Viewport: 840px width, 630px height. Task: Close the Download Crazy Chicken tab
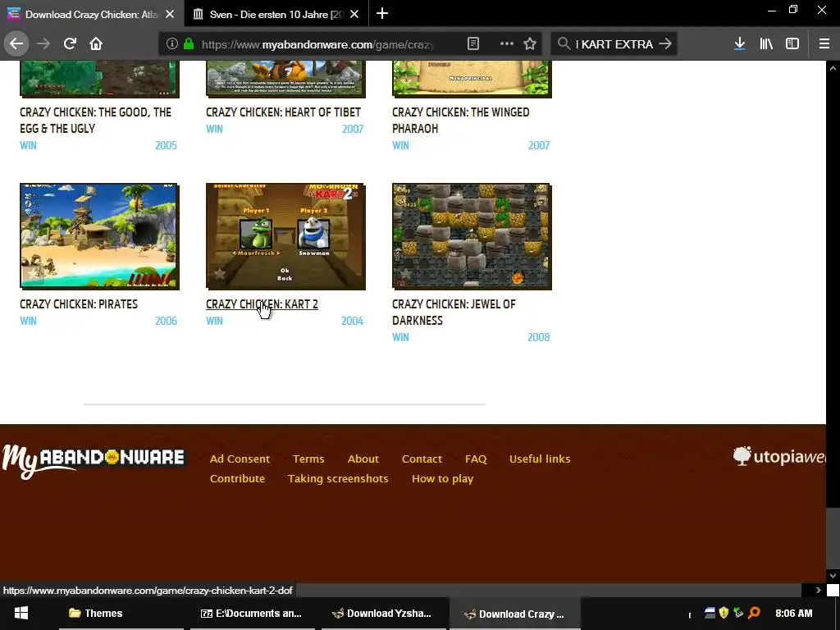pyautogui.click(x=170, y=14)
